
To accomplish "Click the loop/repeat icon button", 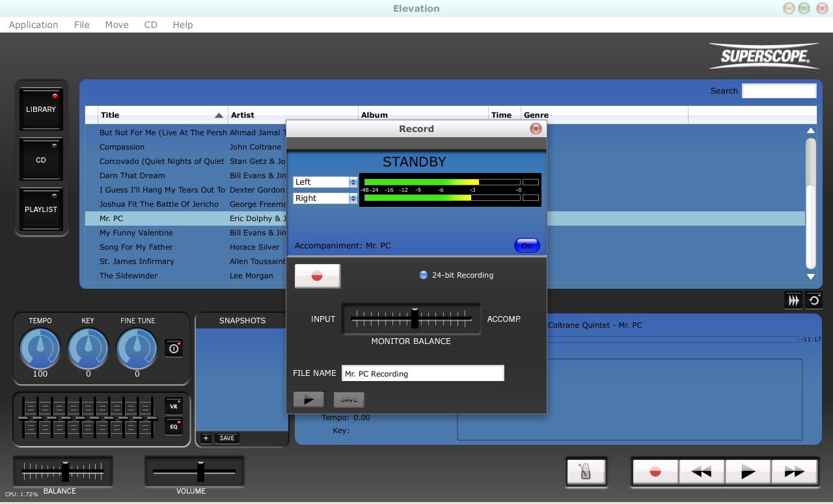I will coord(813,300).
